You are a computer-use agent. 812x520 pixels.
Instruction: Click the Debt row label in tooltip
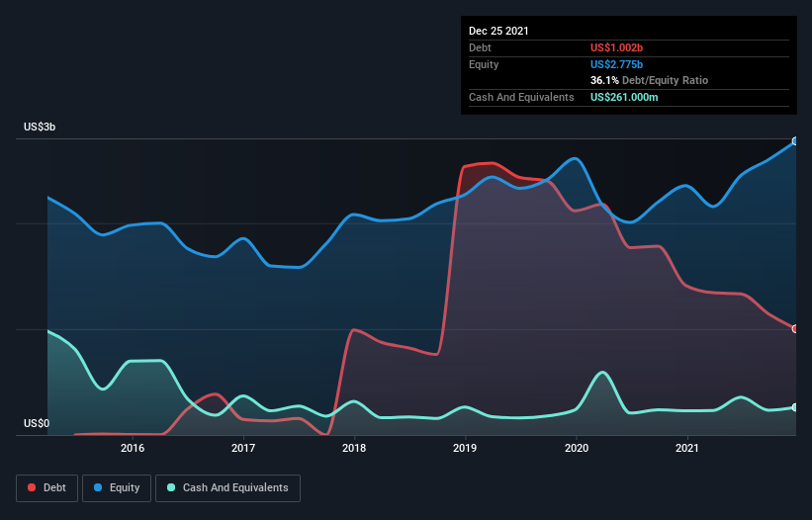pos(480,47)
